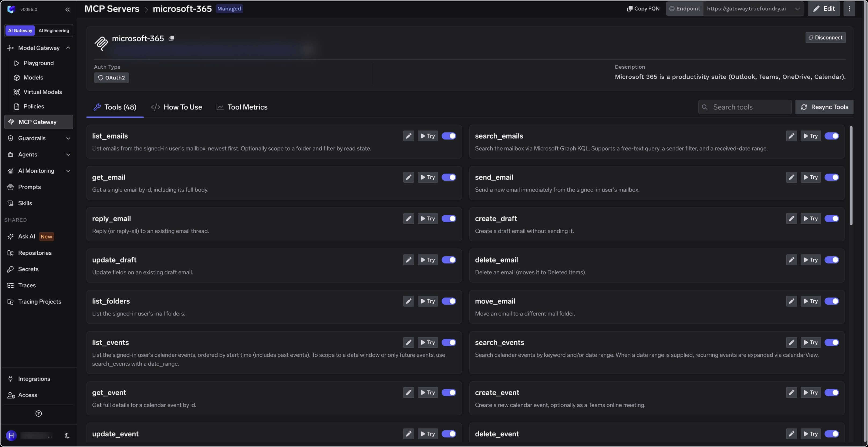Viewport: 868px width, 447px height.
Task: Turn off the send_email toggle
Action: (831, 178)
